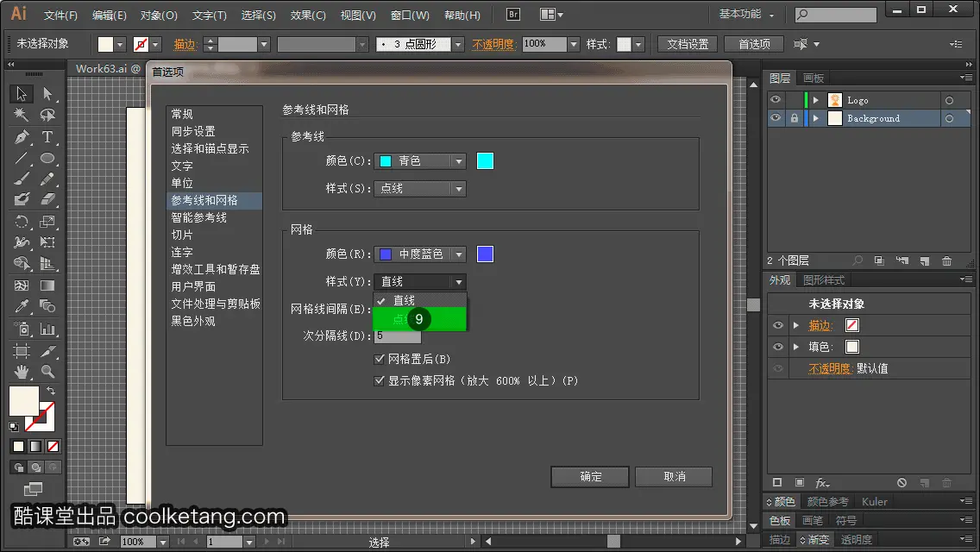Expand the Background layer triangle
This screenshot has width=980, height=552.
tap(815, 118)
